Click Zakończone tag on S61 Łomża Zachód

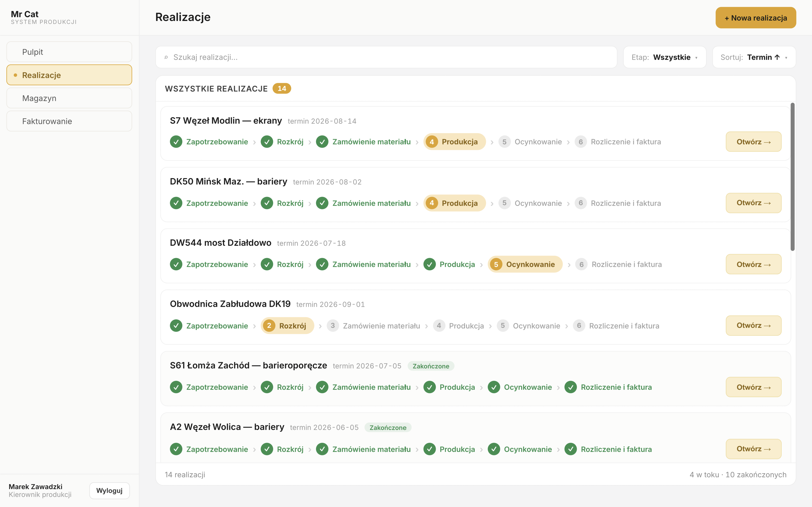[x=431, y=366]
